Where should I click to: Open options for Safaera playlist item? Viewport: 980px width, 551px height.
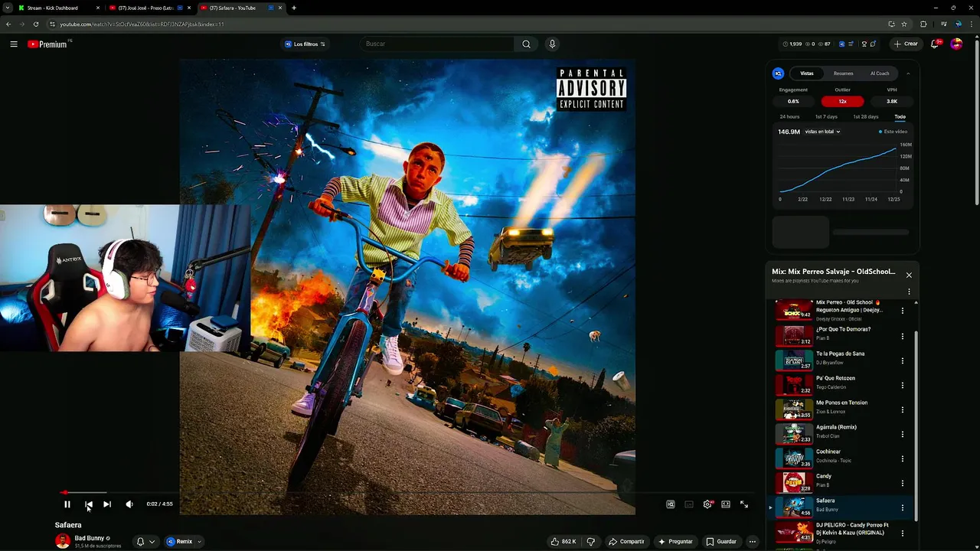click(903, 507)
